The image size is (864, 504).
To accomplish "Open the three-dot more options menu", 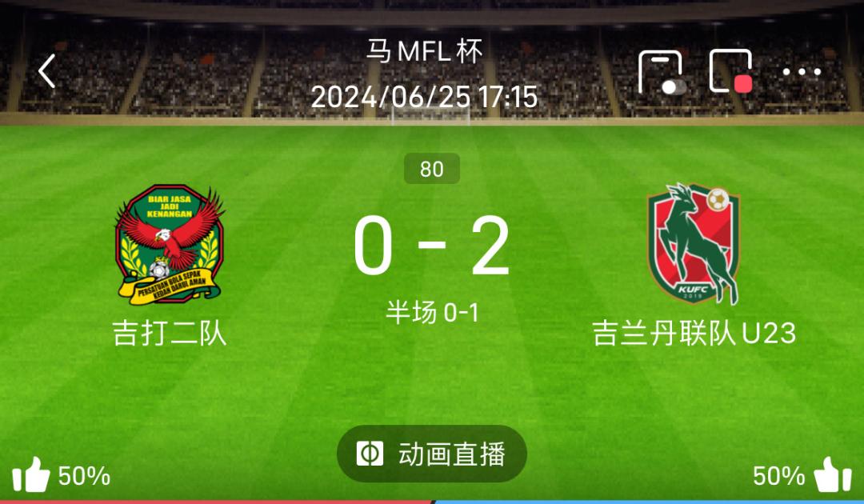I will (802, 72).
